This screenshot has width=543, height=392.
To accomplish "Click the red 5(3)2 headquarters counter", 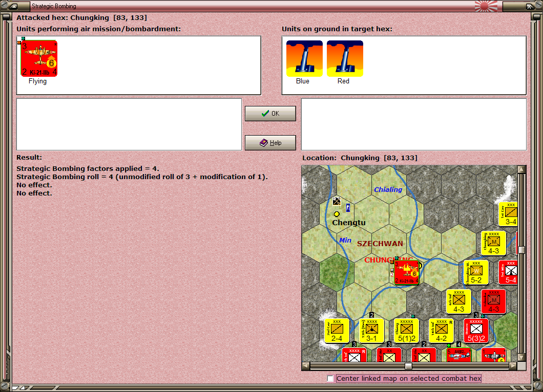I will tap(476, 331).
